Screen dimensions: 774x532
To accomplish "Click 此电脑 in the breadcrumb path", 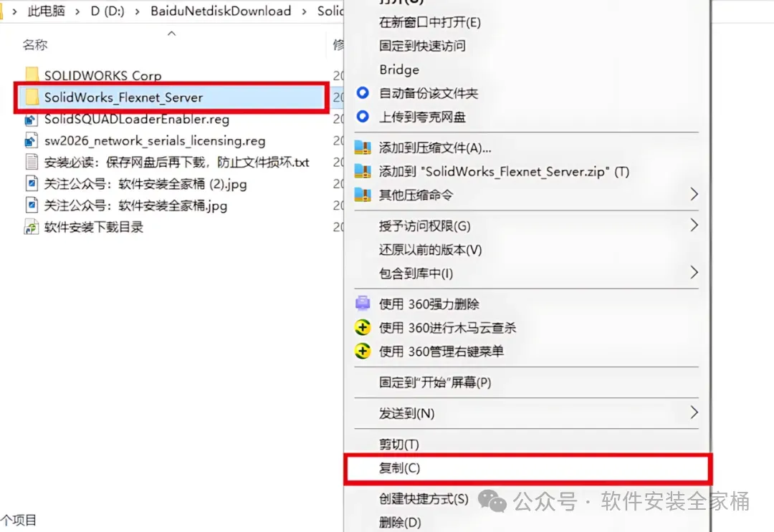I will pyautogui.click(x=47, y=11).
